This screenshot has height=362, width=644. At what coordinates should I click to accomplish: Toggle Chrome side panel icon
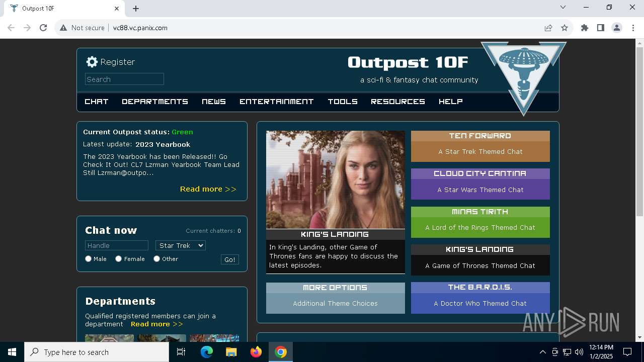[601, 28]
